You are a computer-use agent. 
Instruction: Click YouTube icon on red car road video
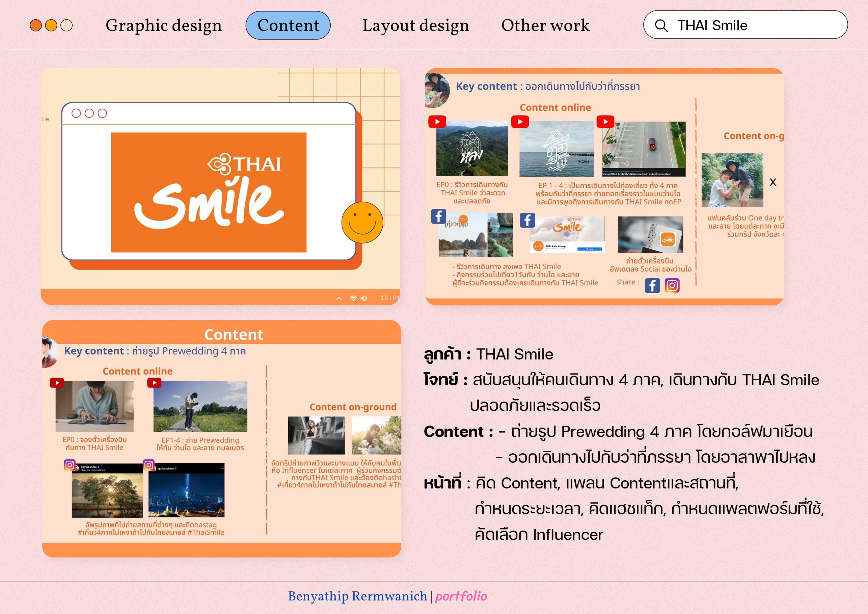[x=605, y=122]
